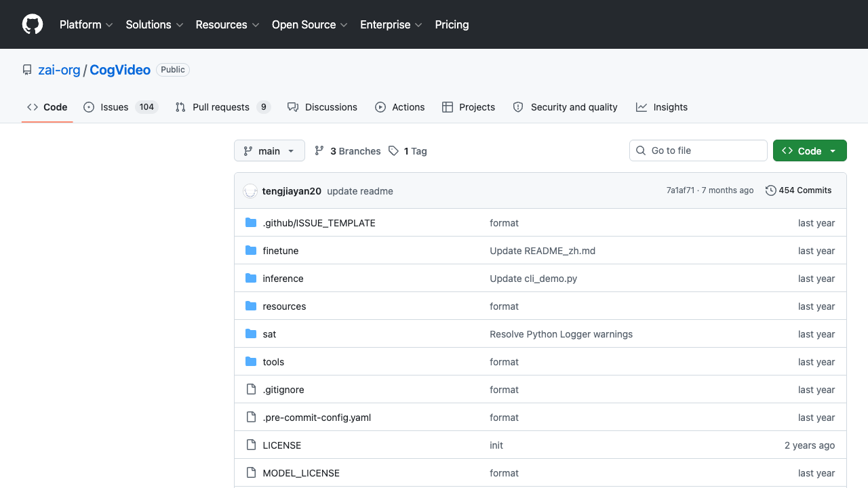Viewport: 868px width, 488px height.
Task: Open tengjiayan20's profile link
Action: click(292, 191)
